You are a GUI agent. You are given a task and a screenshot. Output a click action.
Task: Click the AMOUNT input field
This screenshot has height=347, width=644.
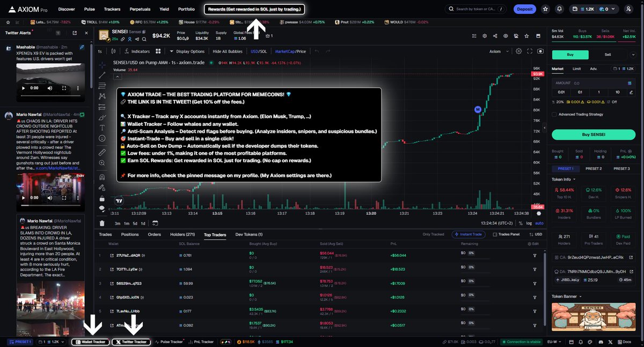pos(593,83)
